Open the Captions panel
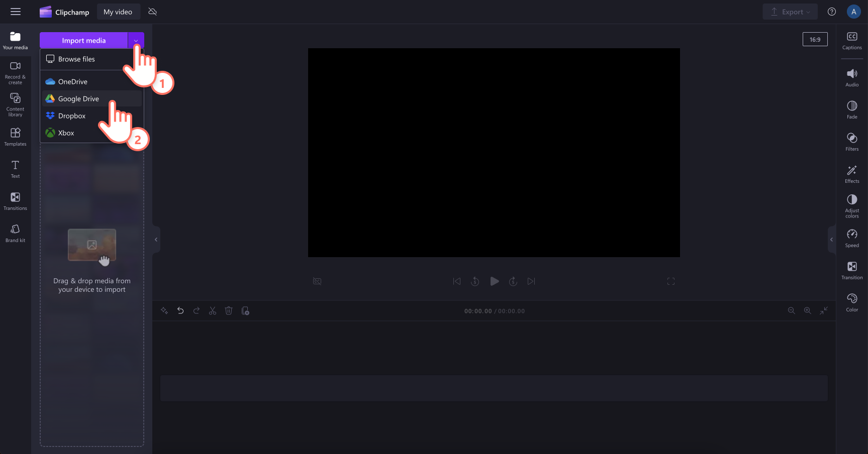Screen dimensions: 868x454 852,40
